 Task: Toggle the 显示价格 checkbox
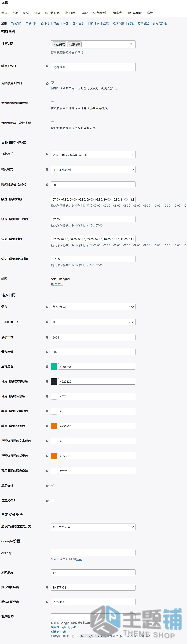click(53, 486)
